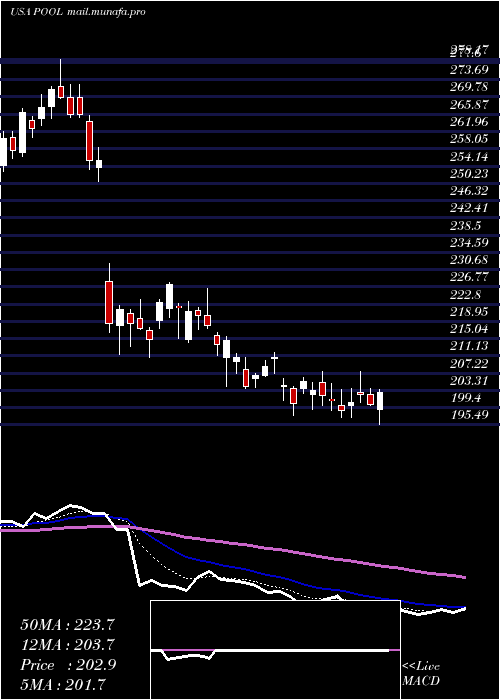The image size is (500, 700).
Task: Click the 'USA POOL mail.munafa.pro' title text
Action: (x=78, y=12)
